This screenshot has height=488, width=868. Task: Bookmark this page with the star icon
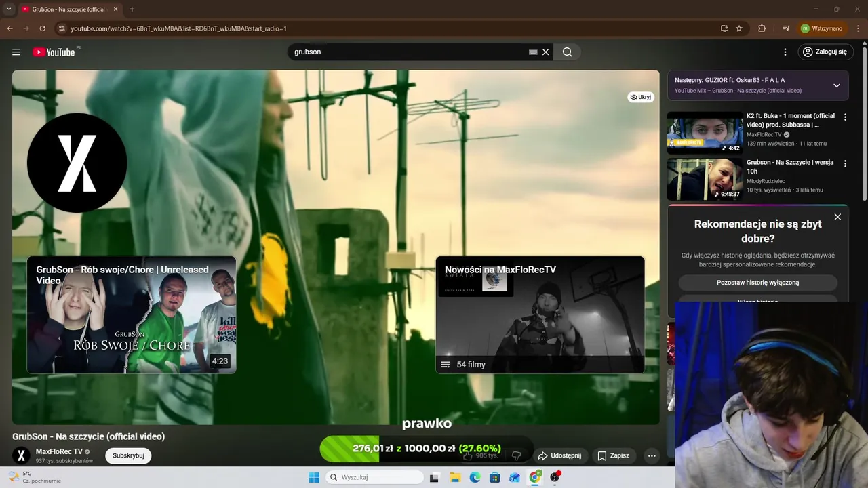tap(739, 28)
